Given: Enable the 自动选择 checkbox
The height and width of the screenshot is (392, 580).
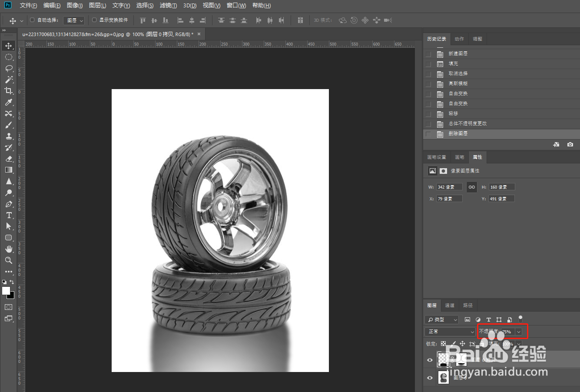Looking at the screenshot, I should 32,20.
